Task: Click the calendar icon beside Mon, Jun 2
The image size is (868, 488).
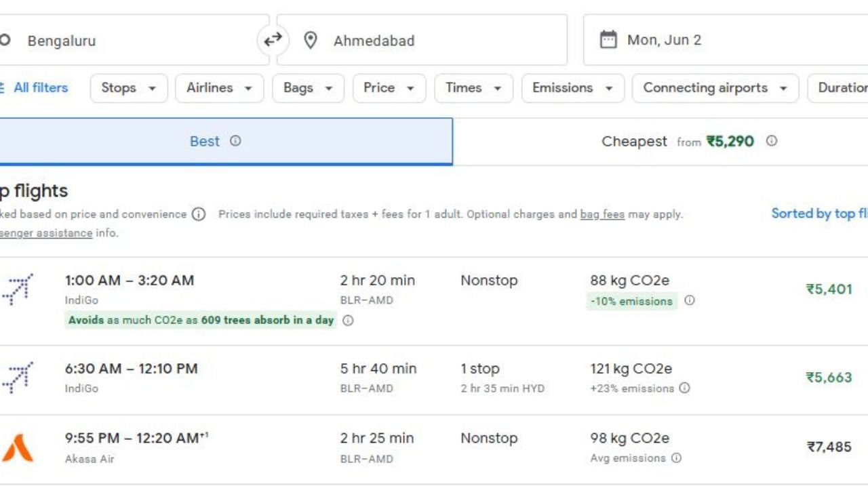Action: pos(608,40)
